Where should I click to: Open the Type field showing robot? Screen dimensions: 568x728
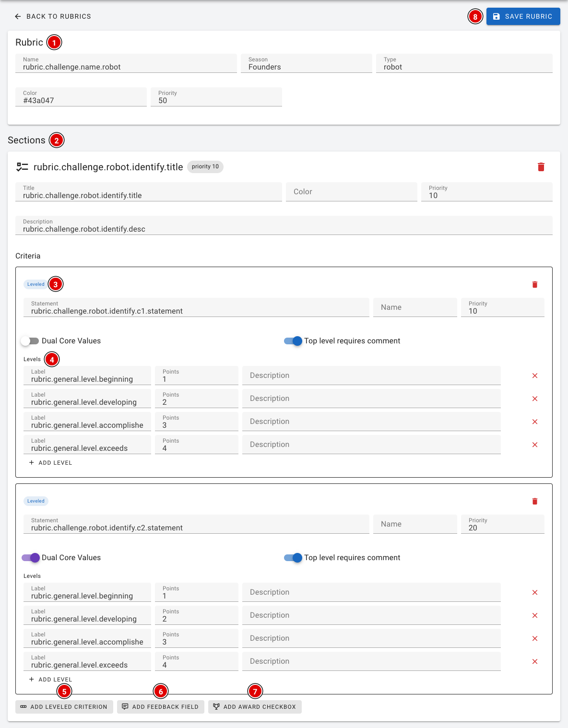tap(464, 63)
